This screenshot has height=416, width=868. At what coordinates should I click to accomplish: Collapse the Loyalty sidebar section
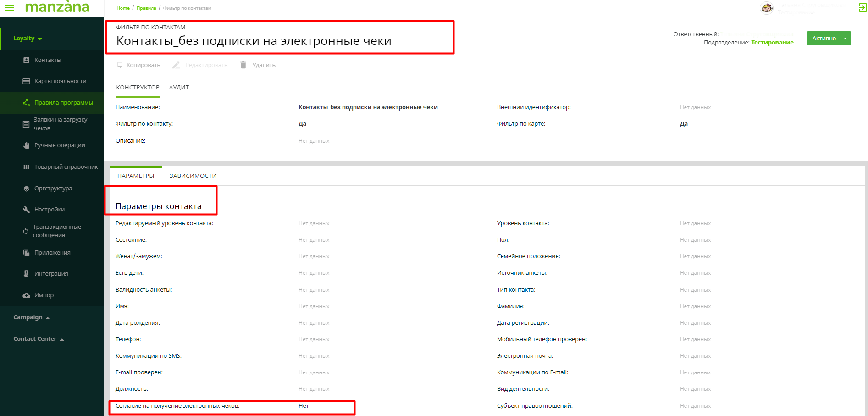(28, 39)
